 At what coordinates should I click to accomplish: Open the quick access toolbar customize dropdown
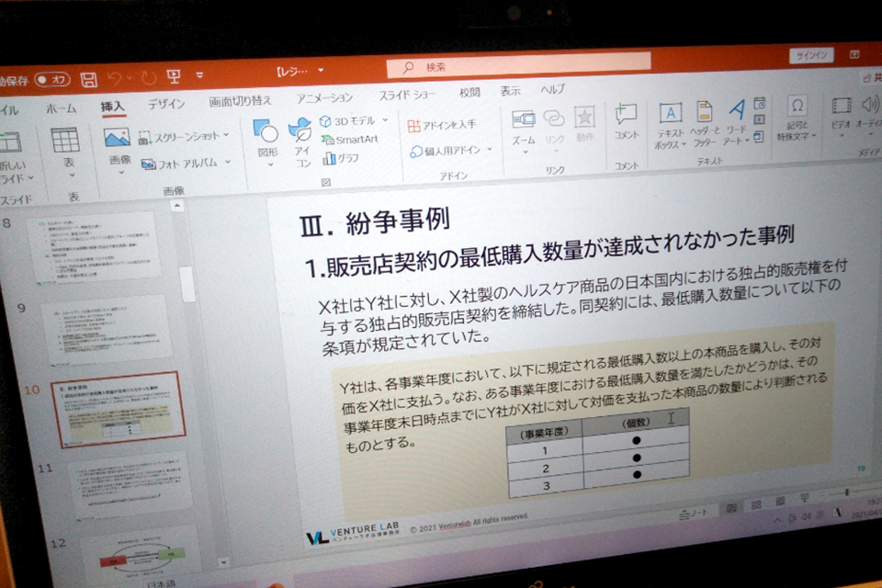[x=199, y=74]
